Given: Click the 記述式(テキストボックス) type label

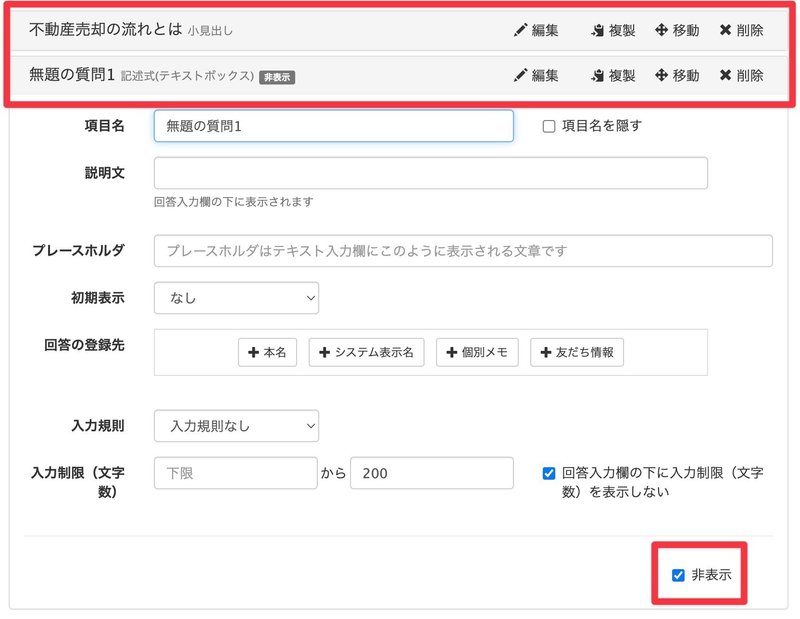Looking at the screenshot, I should coord(187,76).
